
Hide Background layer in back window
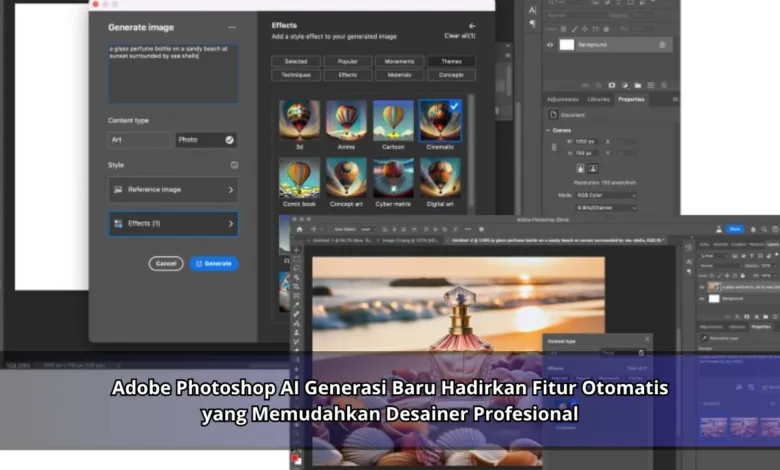point(550,45)
